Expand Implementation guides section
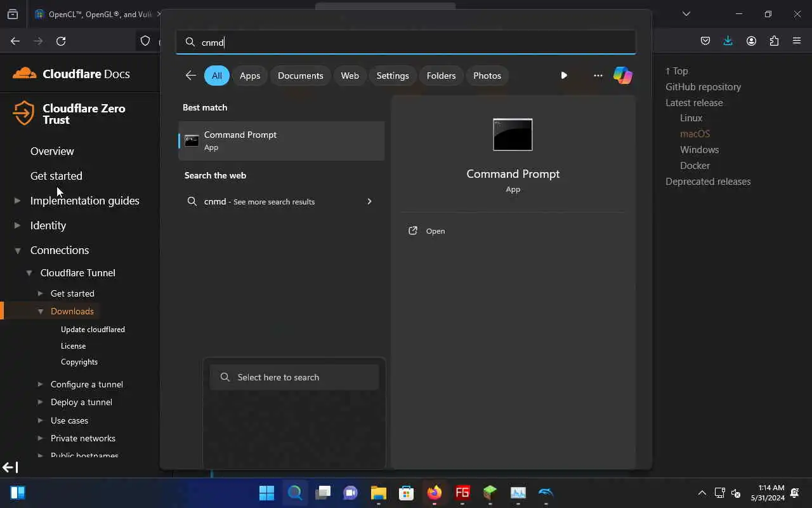This screenshot has height=508, width=812. [x=17, y=201]
